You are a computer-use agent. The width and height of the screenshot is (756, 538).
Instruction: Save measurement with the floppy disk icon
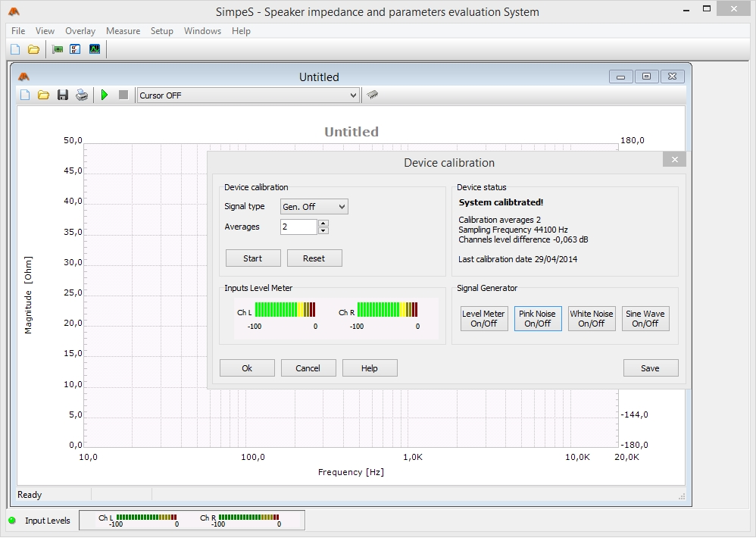pos(63,95)
